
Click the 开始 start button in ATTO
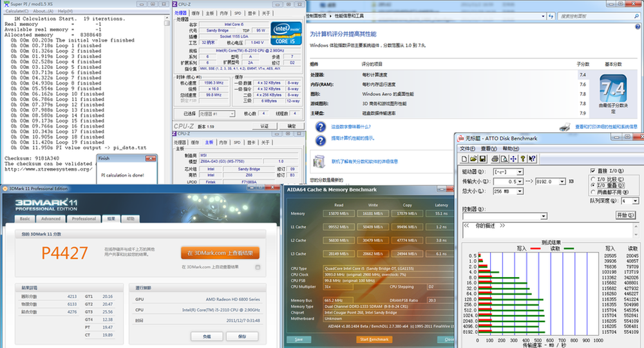point(626,215)
